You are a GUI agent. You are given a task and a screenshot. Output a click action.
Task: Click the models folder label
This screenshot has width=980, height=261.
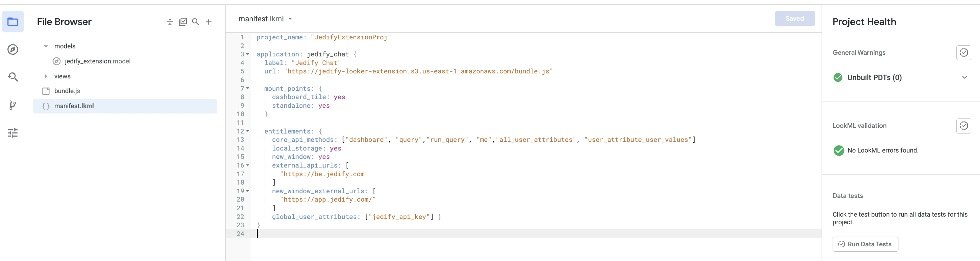click(65, 46)
